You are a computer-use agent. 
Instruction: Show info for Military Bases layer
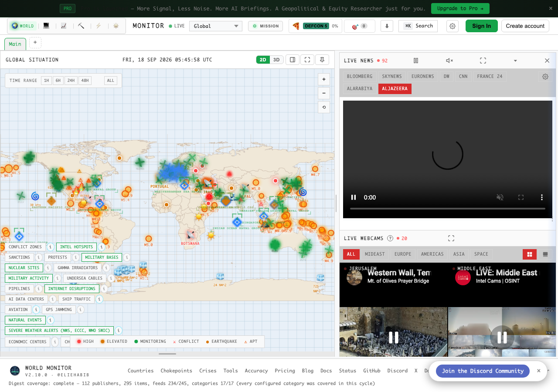coord(126,257)
